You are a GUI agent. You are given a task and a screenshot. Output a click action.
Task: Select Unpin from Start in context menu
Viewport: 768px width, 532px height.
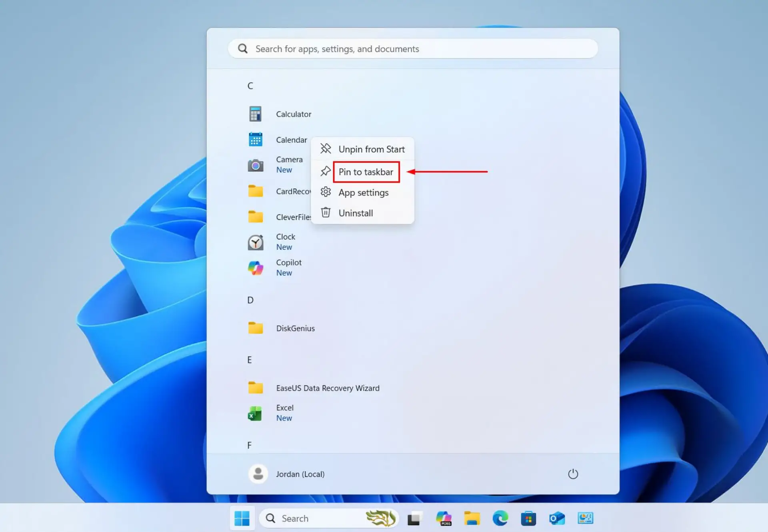(362, 149)
